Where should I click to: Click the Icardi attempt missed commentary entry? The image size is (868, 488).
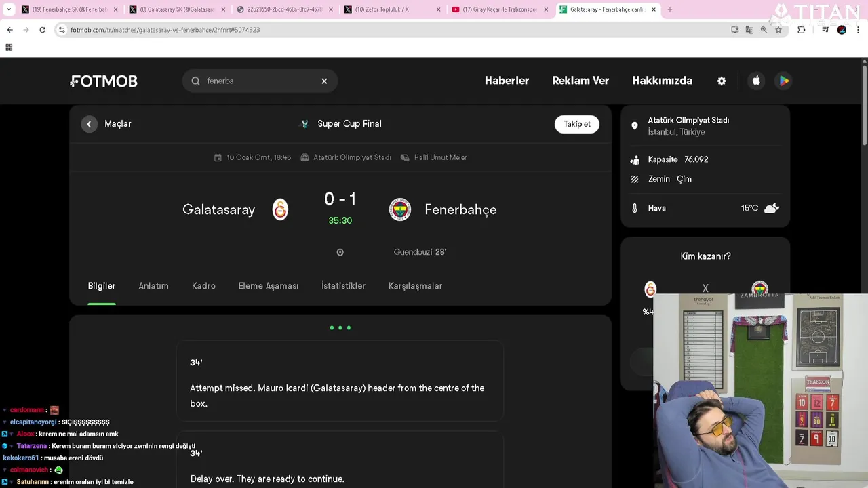(x=340, y=381)
